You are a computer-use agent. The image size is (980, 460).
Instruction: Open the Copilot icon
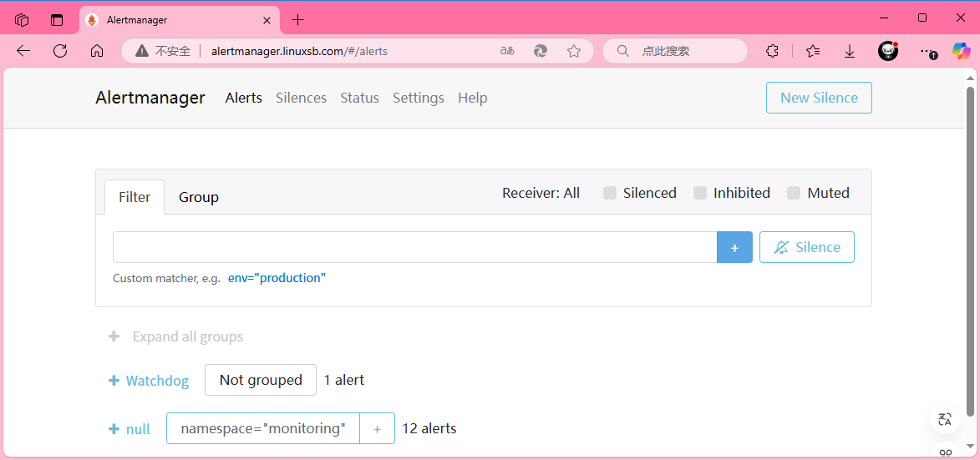point(961,51)
